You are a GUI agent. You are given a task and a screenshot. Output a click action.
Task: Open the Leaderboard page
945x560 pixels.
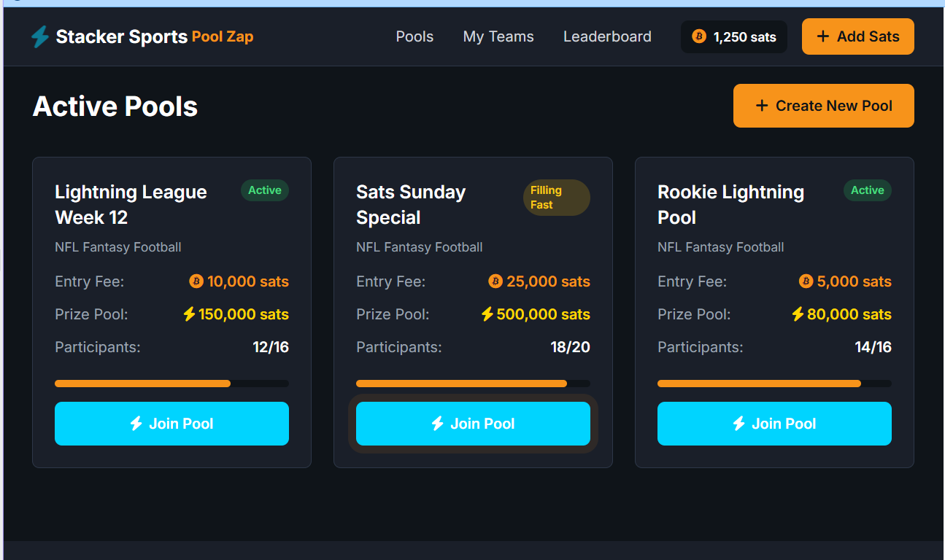tap(607, 36)
